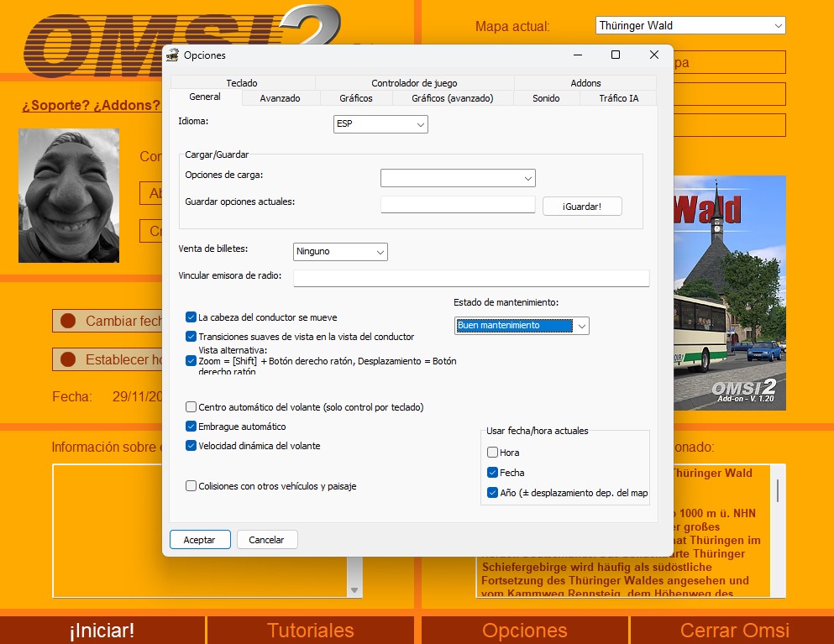Open the Idioma language dropdown
834x644 pixels.
click(380, 124)
